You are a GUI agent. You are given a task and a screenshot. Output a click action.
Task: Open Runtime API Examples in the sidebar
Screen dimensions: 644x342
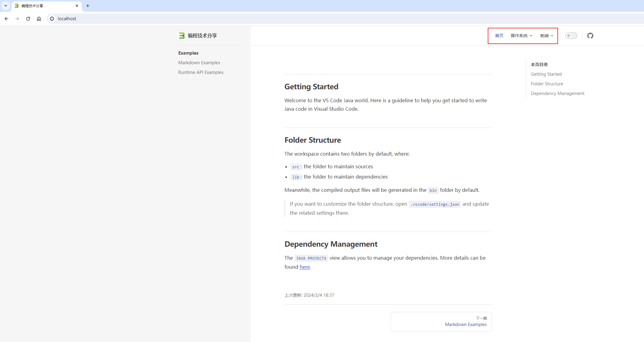tap(201, 72)
